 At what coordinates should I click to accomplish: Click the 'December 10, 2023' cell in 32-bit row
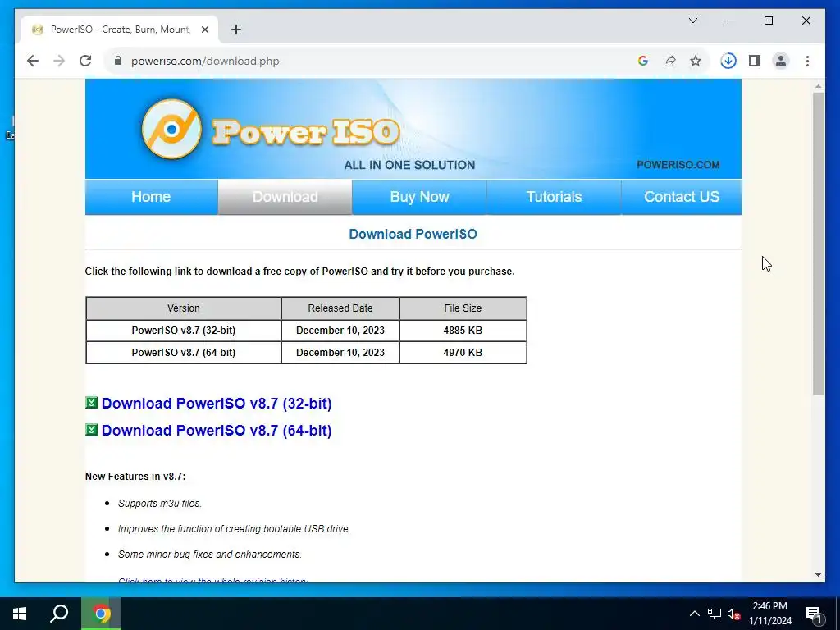point(340,331)
